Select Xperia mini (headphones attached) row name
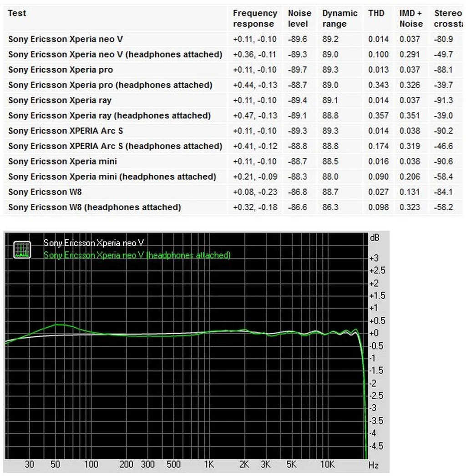 click(112, 177)
